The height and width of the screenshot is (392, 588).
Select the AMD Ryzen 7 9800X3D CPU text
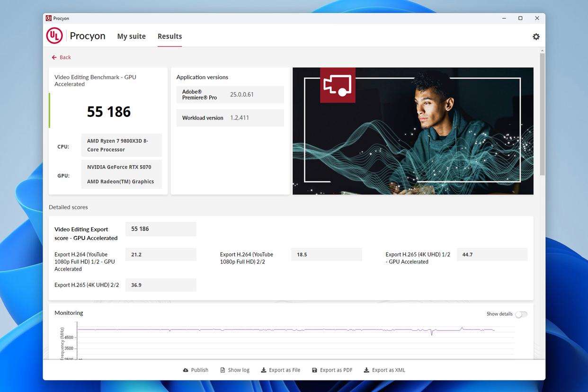(x=117, y=145)
